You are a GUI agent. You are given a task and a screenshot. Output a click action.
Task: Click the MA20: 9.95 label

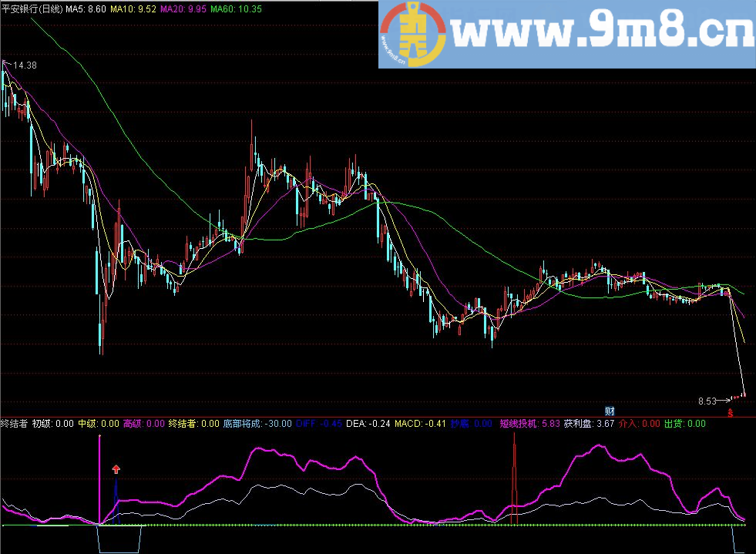click(x=183, y=8)
